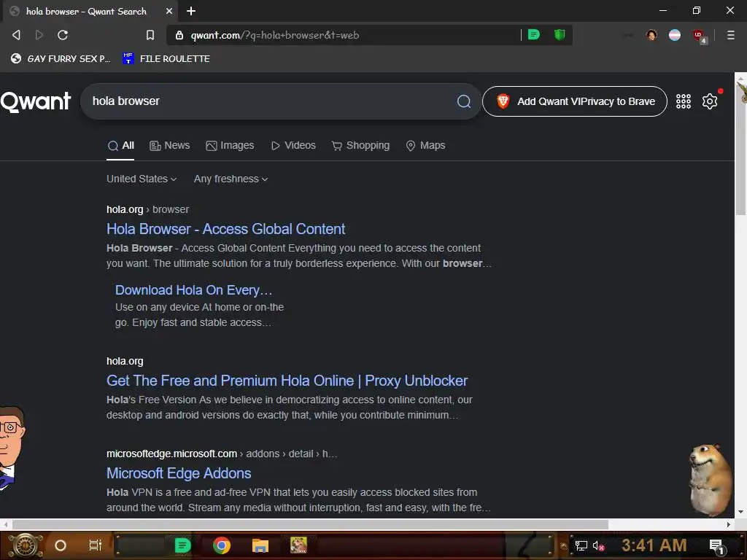
Task: Go back using browser back arrow
Action: click(16, 35)
